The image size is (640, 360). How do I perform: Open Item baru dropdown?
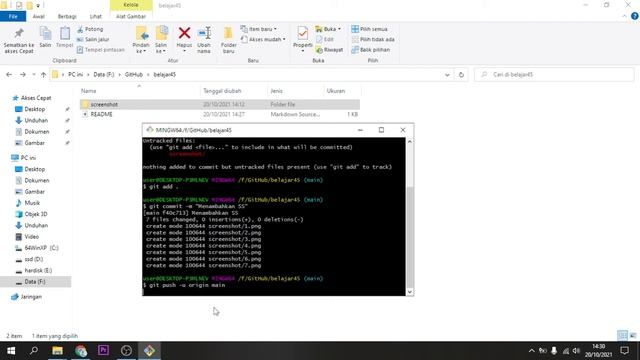click(x=259, y=29)
